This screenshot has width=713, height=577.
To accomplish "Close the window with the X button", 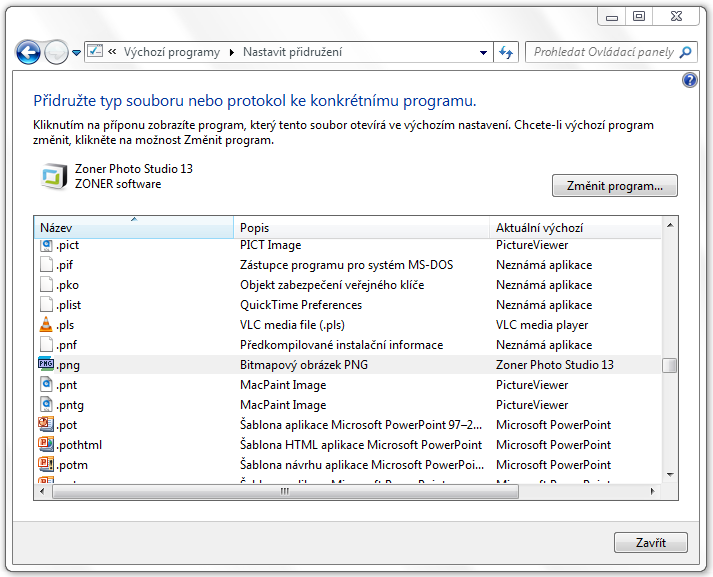I will [676, 16].
